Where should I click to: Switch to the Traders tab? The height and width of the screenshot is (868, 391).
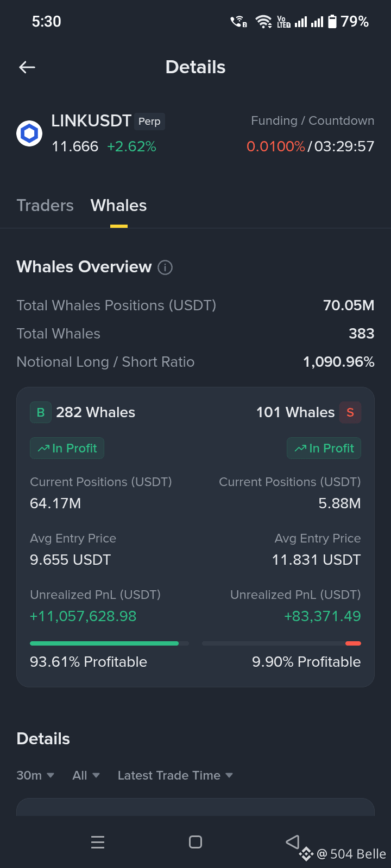pyautogui.click(x=45, y=206)
